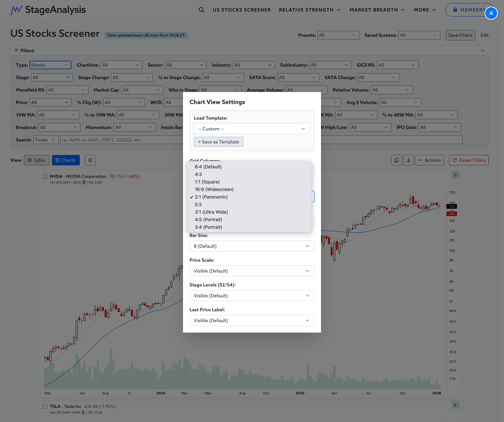Image resolution: width=504 pixels, height=422 pixels.
Task: Click the copy to clipboard icon
Action: coord(396,160)
